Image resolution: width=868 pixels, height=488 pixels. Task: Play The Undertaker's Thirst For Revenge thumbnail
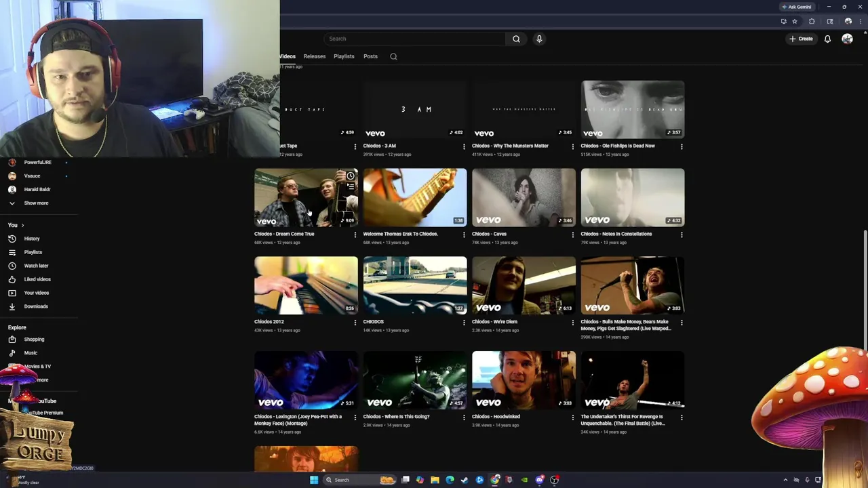tap(633, 380)
